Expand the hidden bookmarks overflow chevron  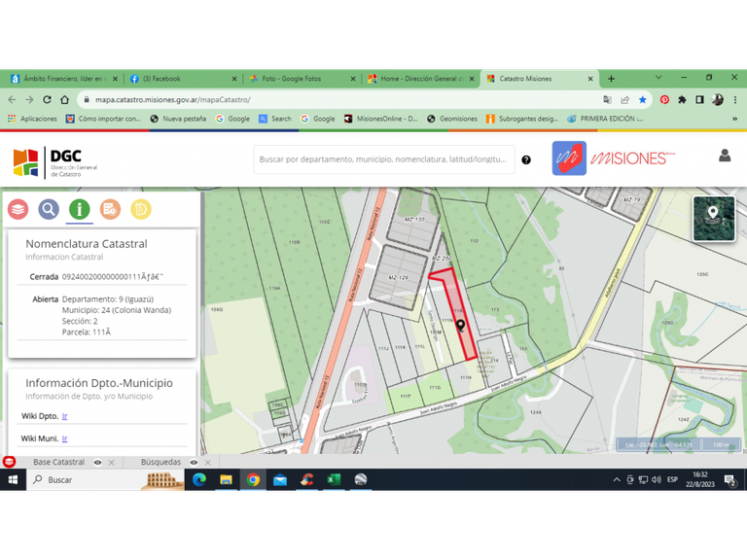tap(734, 119)
